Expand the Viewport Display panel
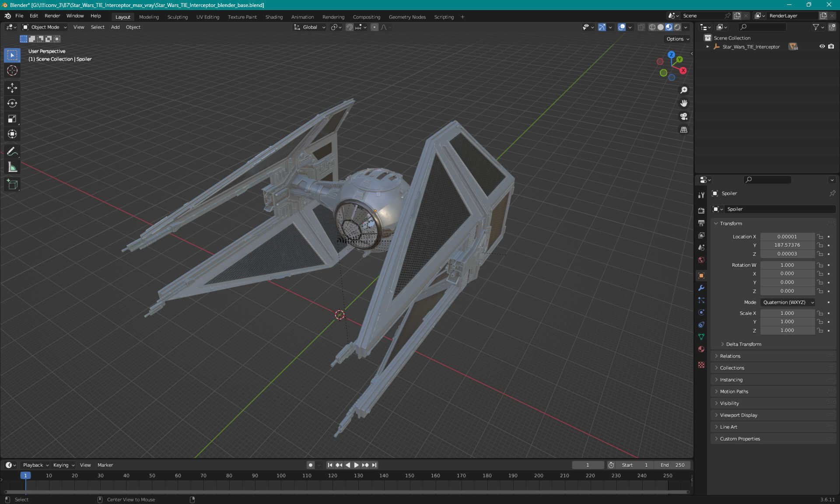The width and height of the screenshot is (840, 504). point(738,415)
